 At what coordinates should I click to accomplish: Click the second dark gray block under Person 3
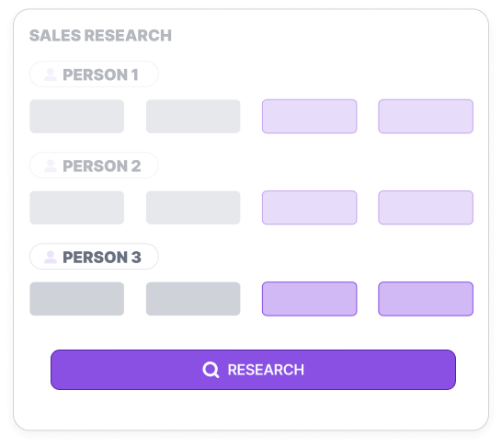(x=193, y=299)
